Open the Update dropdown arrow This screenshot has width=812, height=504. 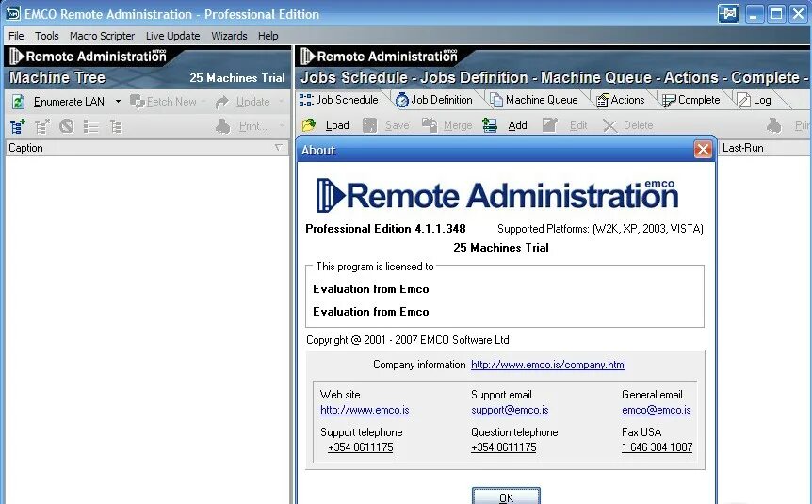point(282,102)
